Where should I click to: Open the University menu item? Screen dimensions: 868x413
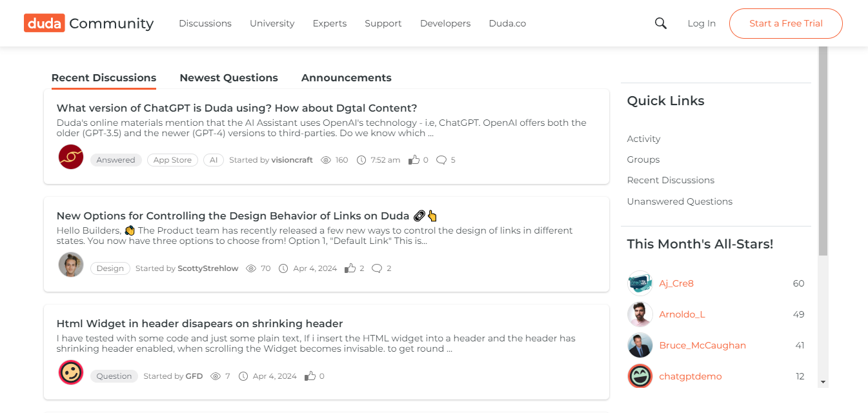point(272,23)
